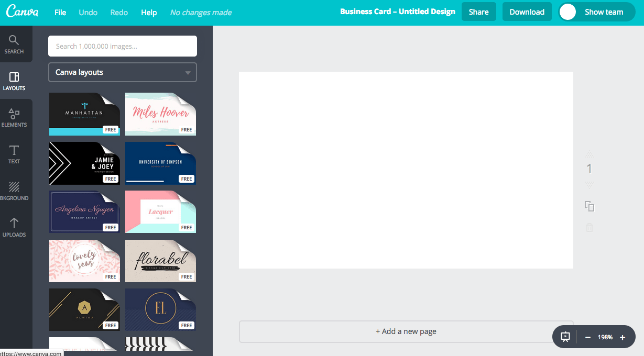Open the Elements sidebar panel
Screen dimensions: 644x356
pyautogui.click(x=14, y=118)
